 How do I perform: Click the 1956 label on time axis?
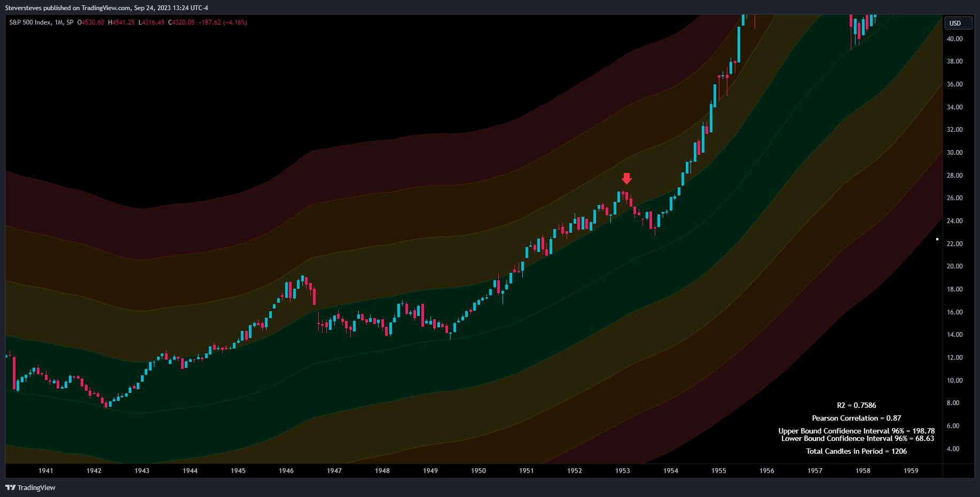[767, 470]
